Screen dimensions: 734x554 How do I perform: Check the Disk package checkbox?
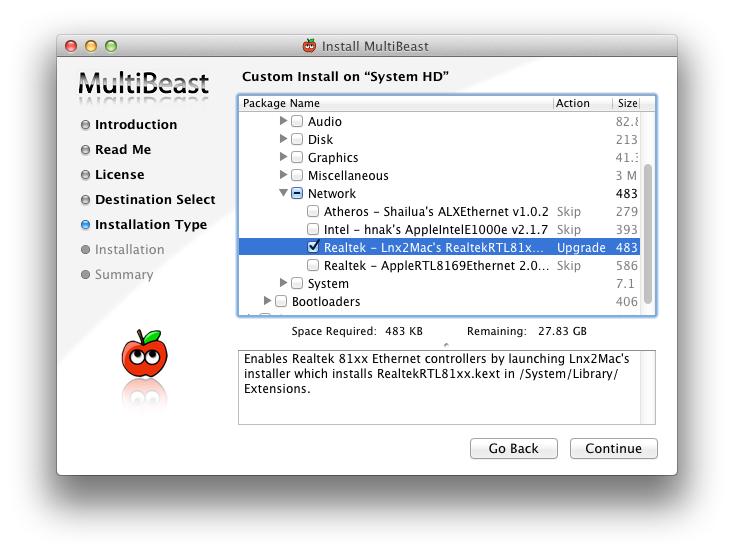(x=297, y=139)
